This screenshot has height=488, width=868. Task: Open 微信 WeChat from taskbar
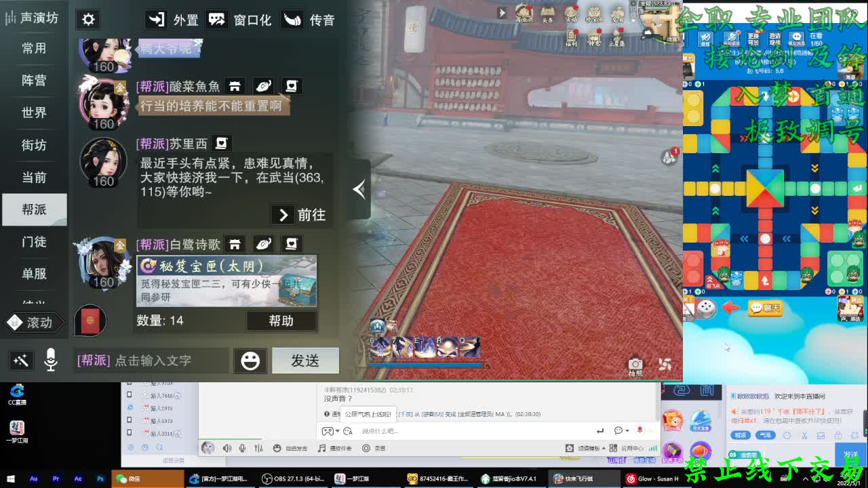click(147, 479)
